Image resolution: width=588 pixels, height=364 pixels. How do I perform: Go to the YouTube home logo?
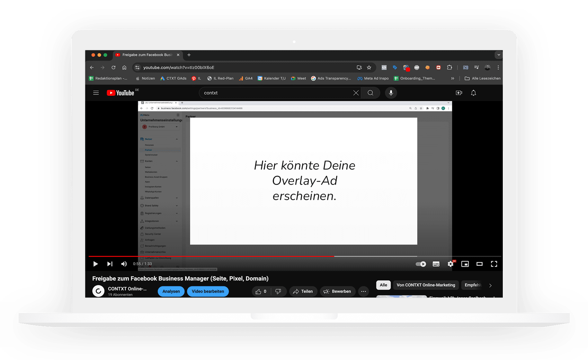121,93
